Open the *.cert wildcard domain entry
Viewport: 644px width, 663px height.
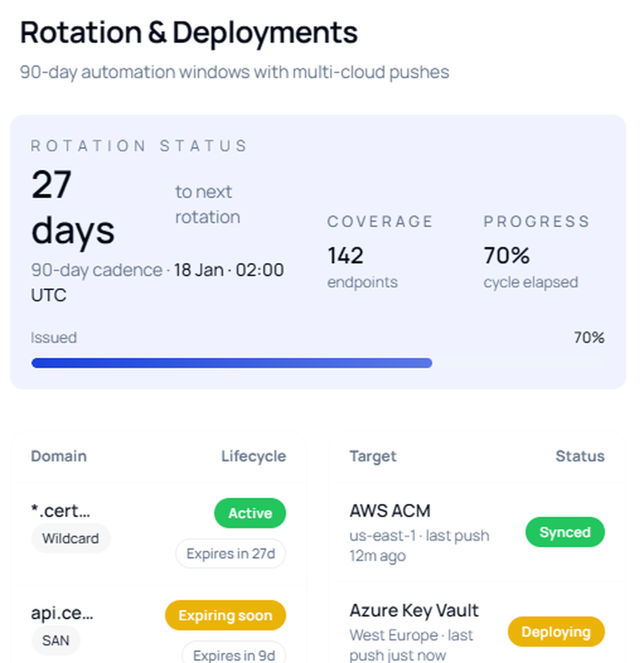coord(61,511)
